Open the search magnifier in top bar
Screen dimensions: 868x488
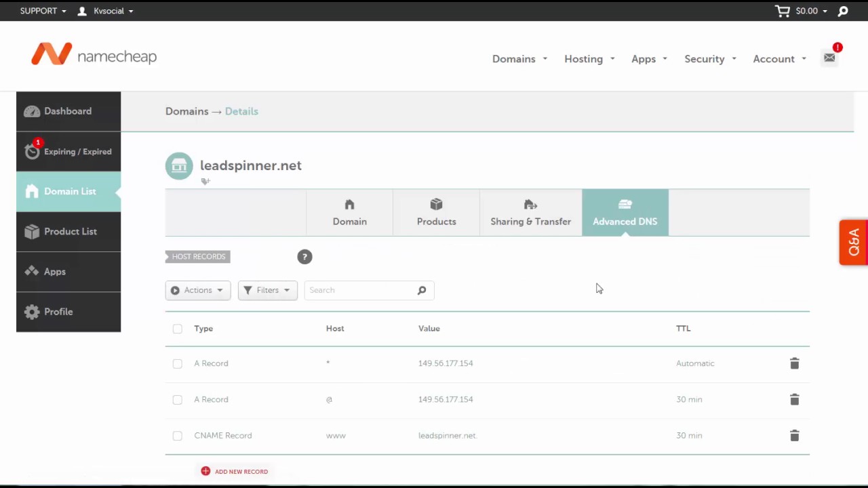tap(843, 11)
